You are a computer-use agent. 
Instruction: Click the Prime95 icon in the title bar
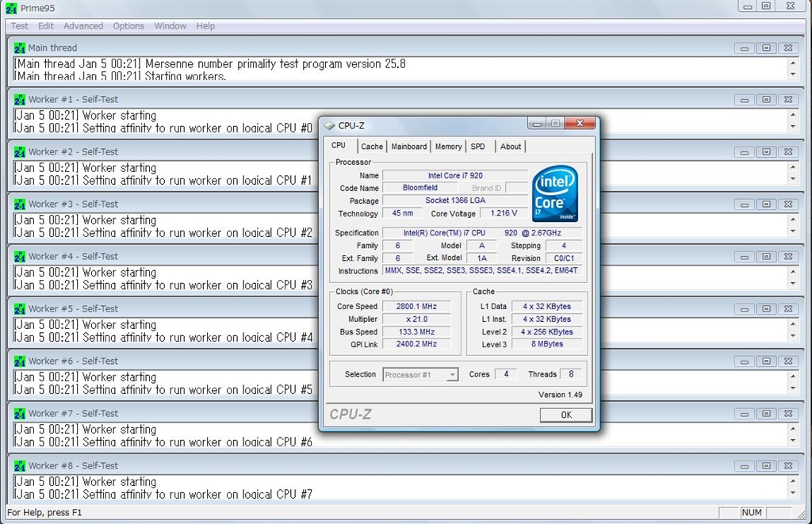pyautogui.click(x=11, y=6)
